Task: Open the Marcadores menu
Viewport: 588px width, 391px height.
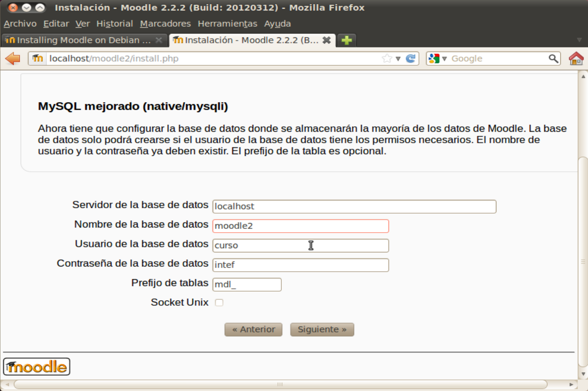Action: [x=165, y=23]
